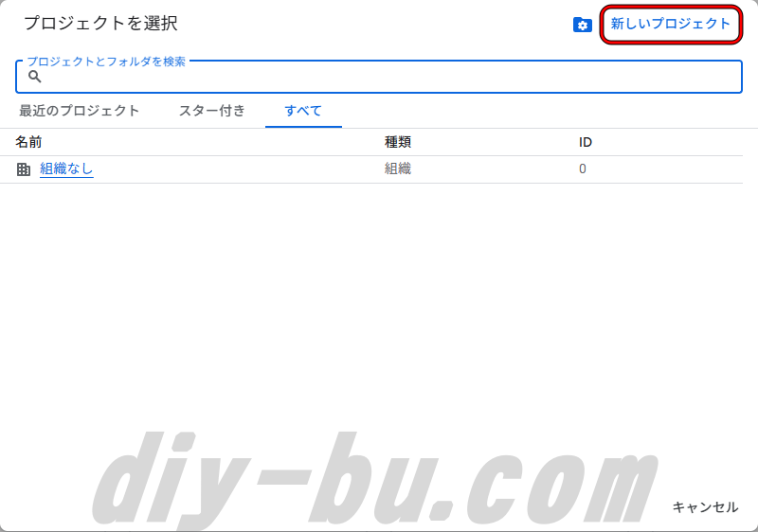Screen dimensions: 758x532
Task: Click the 組織 type cell
Action: coord(398,168)
